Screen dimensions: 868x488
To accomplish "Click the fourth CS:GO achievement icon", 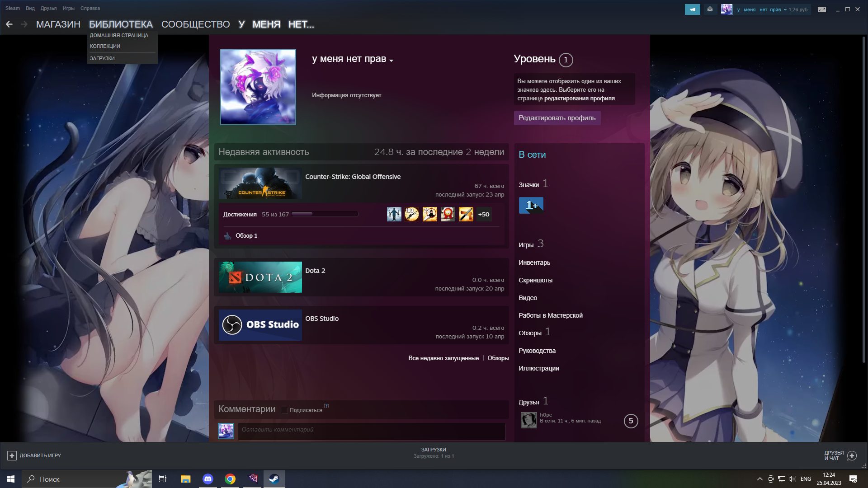I will tap(448, 214).
